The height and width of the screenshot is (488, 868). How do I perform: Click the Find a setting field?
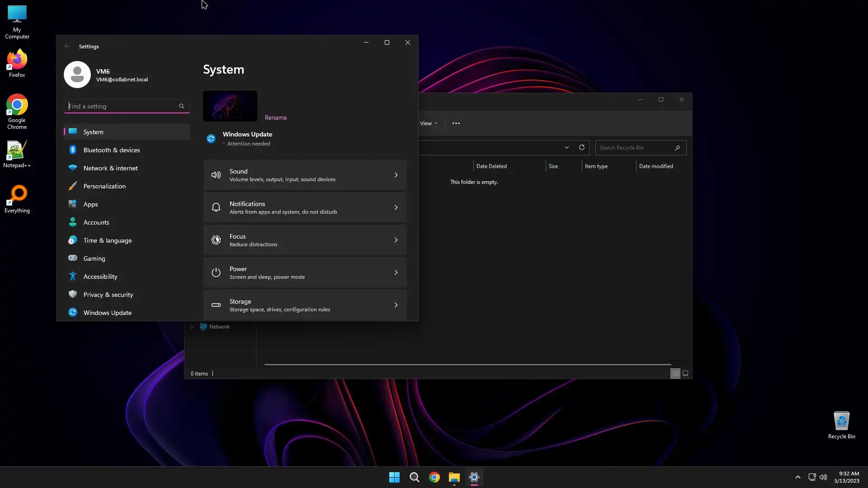click(122, 106)
